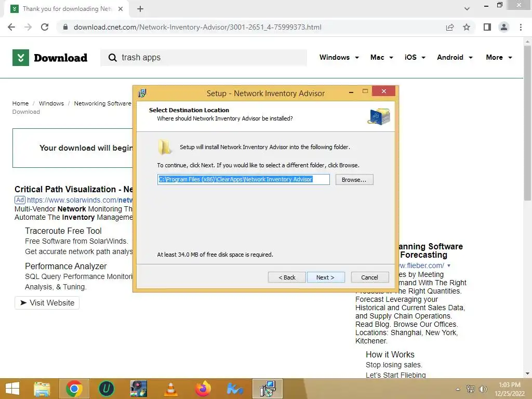Click the green Download logo icon
Viewport: 532px width, 399px height.
[21, 58]
